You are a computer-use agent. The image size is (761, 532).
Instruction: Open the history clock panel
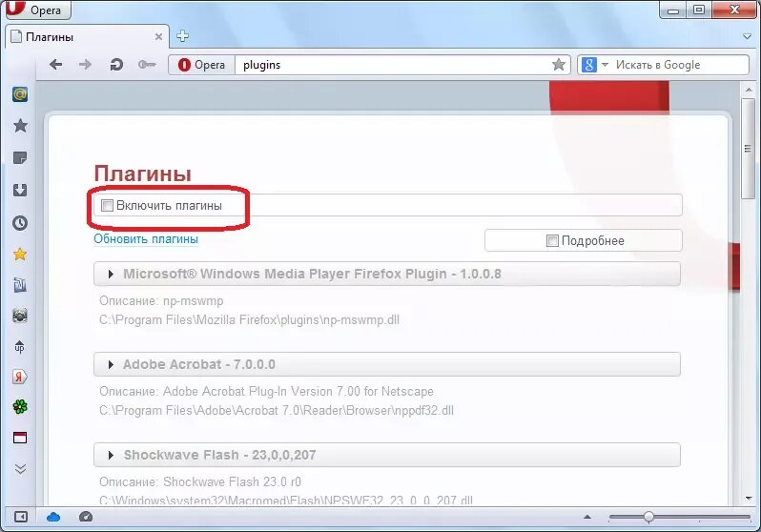[20, 223]
